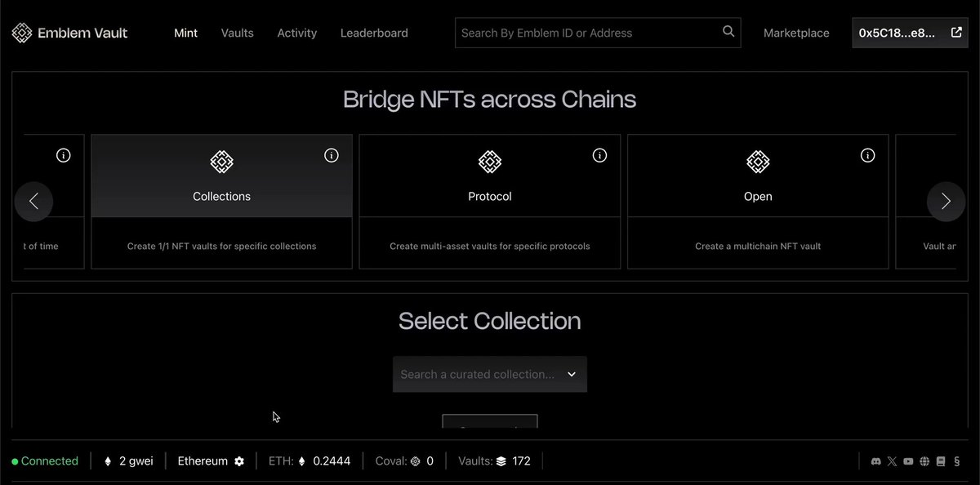Select the Open vault type label
980x485 pixels.
click(758, 196)
